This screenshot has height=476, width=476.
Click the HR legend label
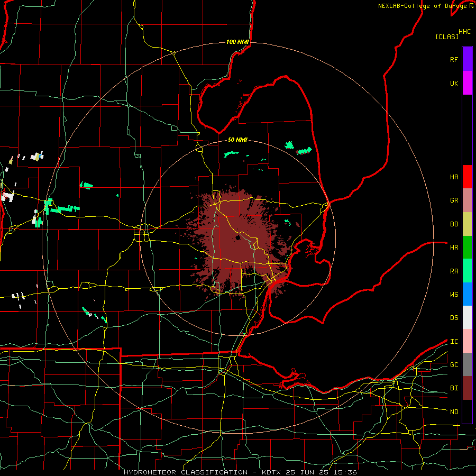click(454, 248)
